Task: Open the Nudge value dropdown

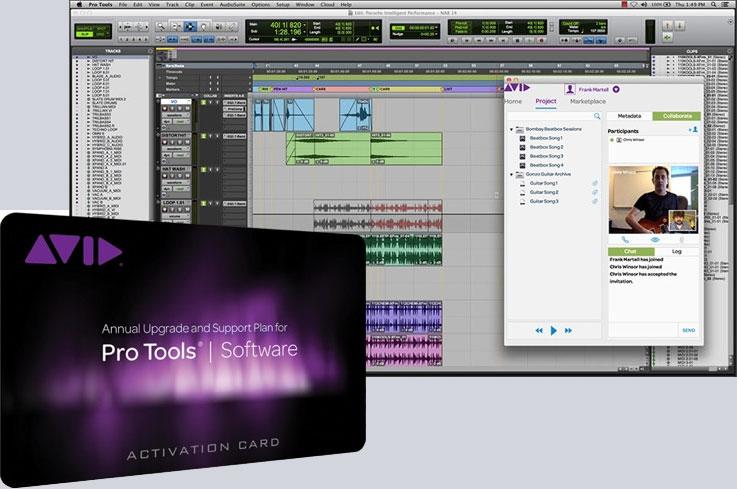Action: coord(438,34)
